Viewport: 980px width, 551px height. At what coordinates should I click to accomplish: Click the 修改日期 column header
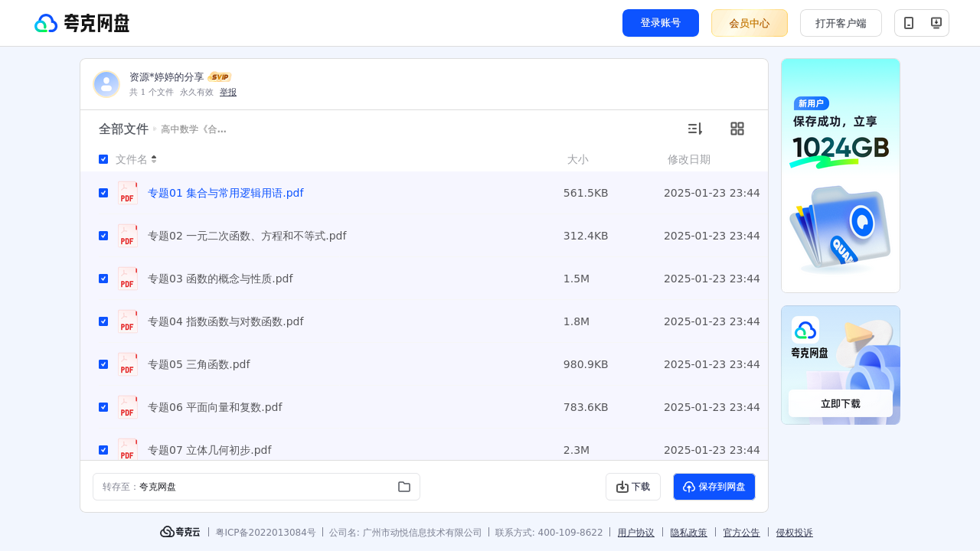[689, 159]
